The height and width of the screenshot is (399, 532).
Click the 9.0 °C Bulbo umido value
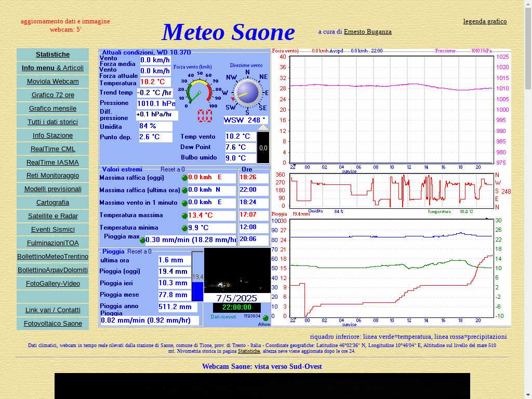(x=240, y=158)
